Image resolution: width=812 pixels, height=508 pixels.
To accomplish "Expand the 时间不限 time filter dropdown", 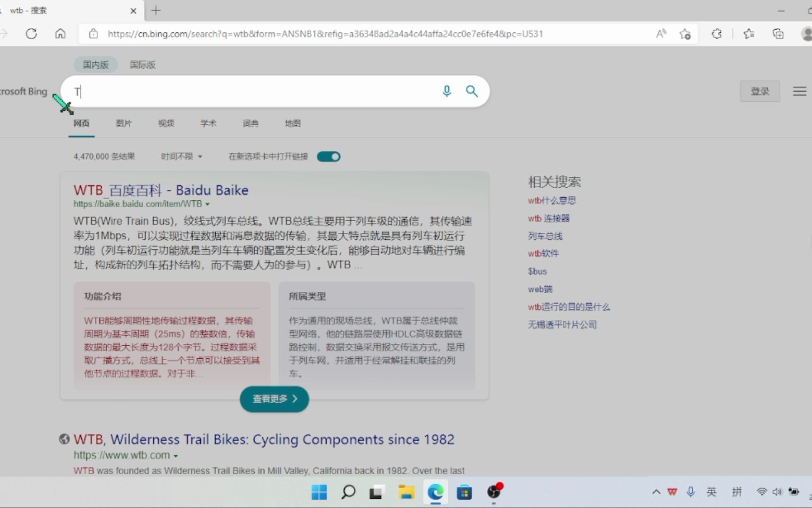I will point(181,157).
